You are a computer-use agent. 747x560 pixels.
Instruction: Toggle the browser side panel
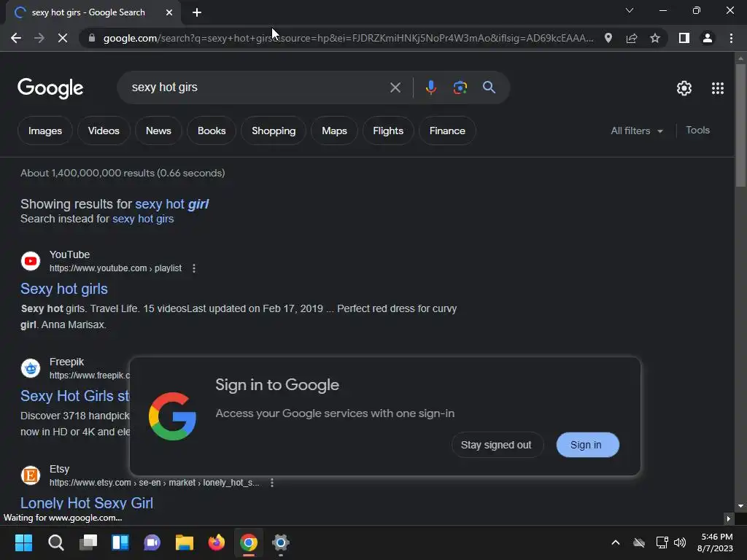[x=684, y=38]
